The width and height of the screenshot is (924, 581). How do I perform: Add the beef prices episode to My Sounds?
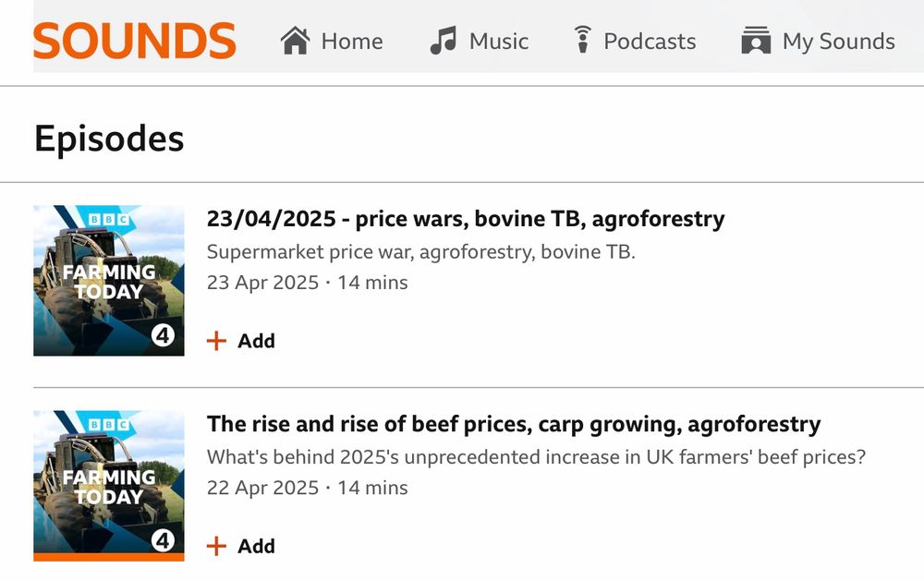[241, 546]
